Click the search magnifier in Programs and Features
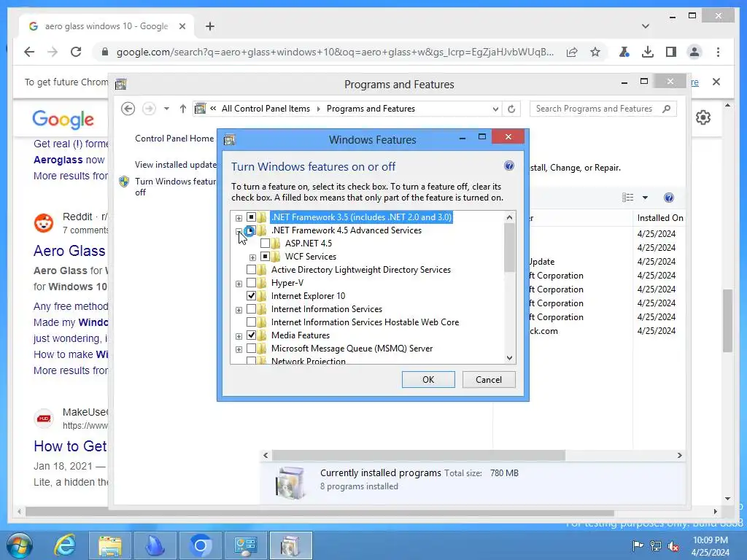 click(667, 109)
